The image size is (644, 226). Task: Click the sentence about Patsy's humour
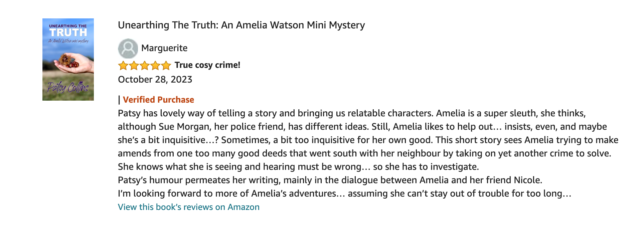click(x=330, y=180)
